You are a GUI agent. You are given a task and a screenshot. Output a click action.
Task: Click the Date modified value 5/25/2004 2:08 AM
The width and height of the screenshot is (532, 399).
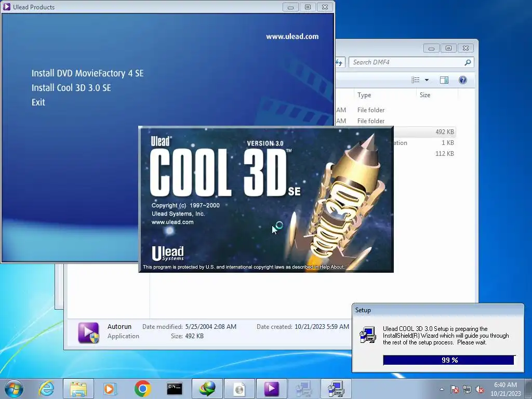(211, 327)
